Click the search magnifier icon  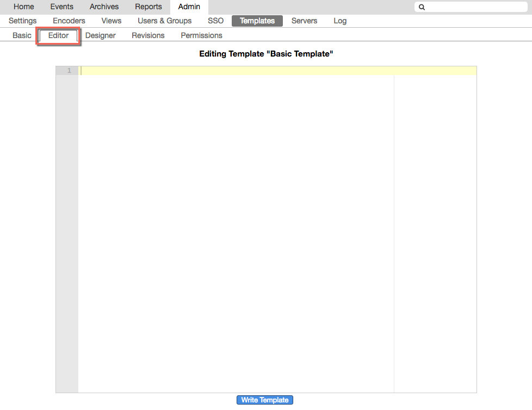[422, 7]
